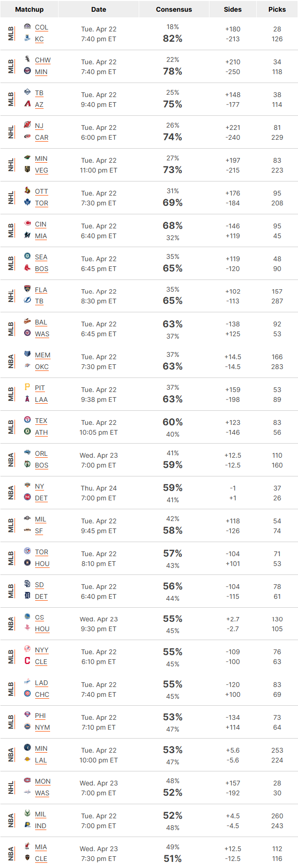Open the NYM team link
The height and width of the screenshot is (868, 298).
click(43, 727)
